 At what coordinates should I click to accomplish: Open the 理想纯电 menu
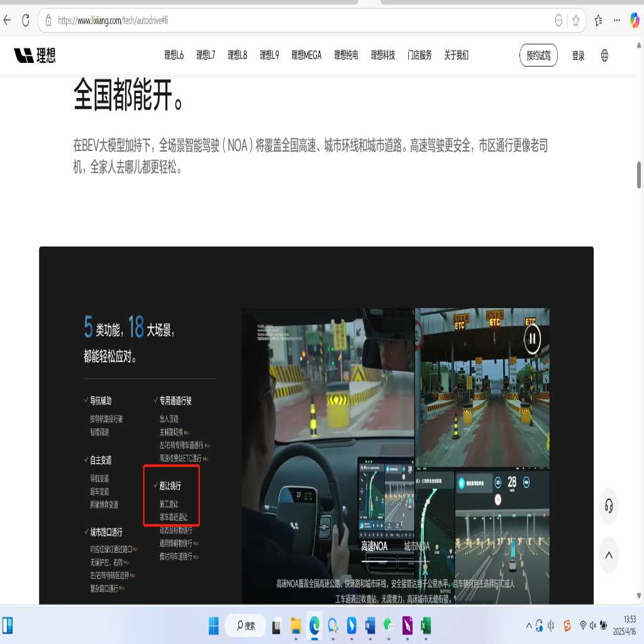(x=346, y=55)
